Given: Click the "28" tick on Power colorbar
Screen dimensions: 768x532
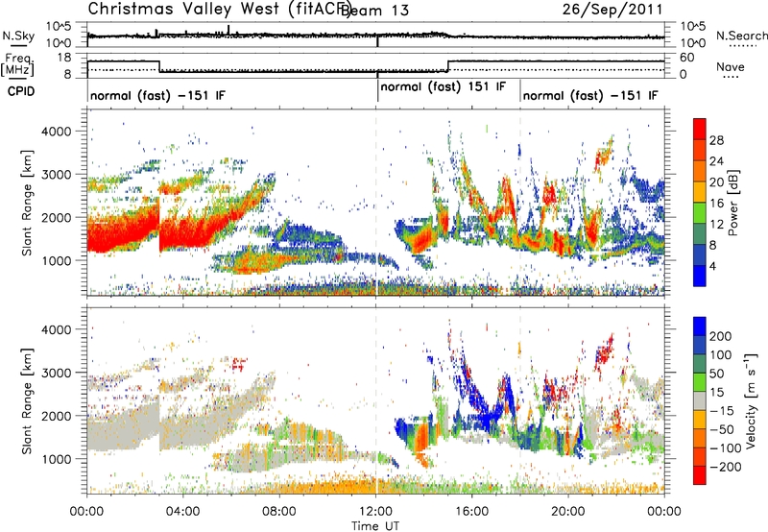Looking at the screenshot, I should (716, 140).
